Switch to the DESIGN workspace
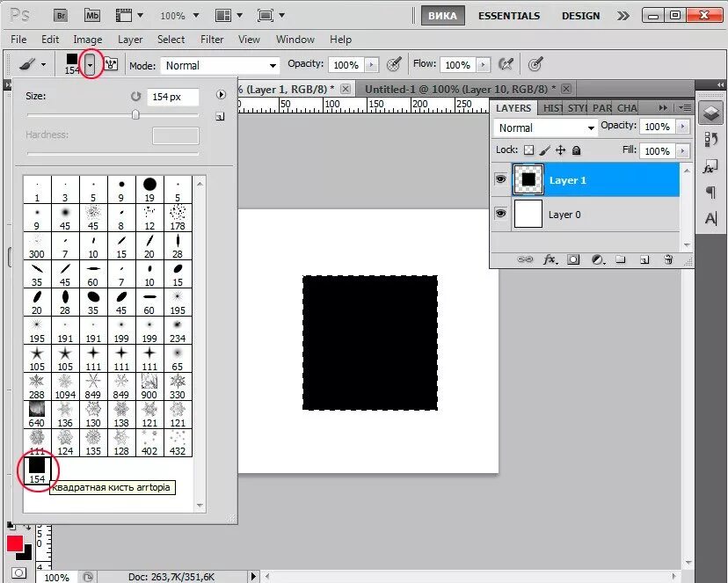Screen dimensions: 728x583 tap(580, 16)
